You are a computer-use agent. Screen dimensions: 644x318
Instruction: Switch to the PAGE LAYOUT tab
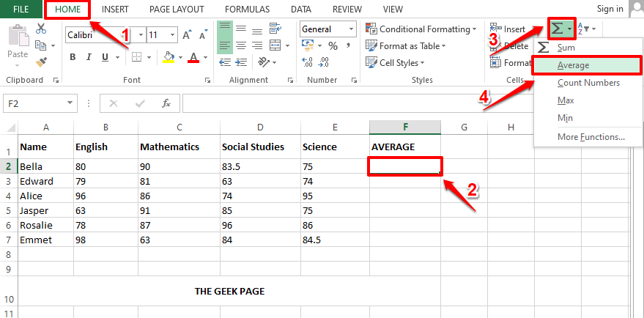coord(177,9)
